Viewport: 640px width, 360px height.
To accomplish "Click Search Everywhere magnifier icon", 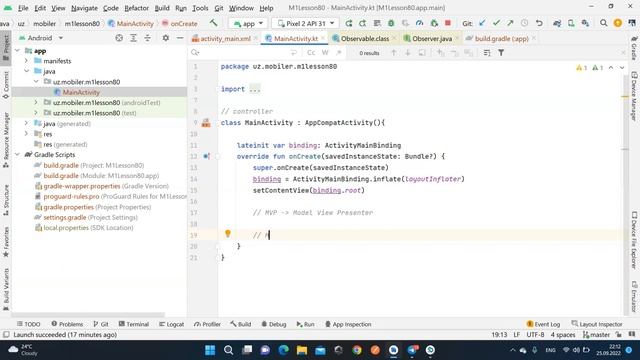I will [603, 23].
